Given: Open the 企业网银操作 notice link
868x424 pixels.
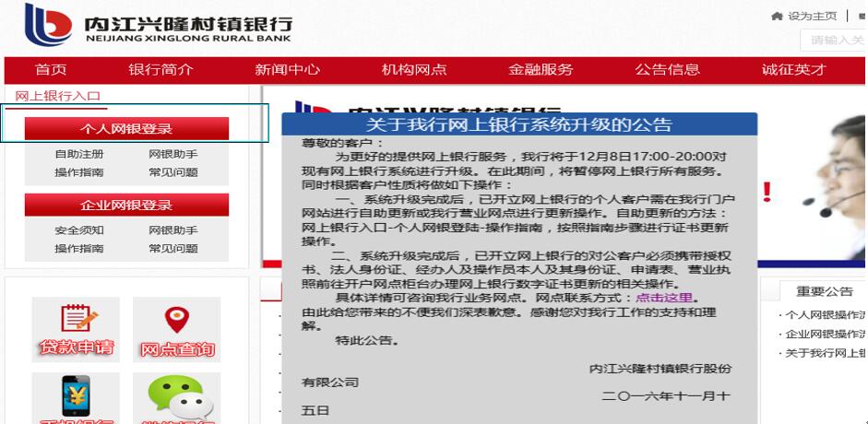Looking at the screenshot, I should 825,335.
